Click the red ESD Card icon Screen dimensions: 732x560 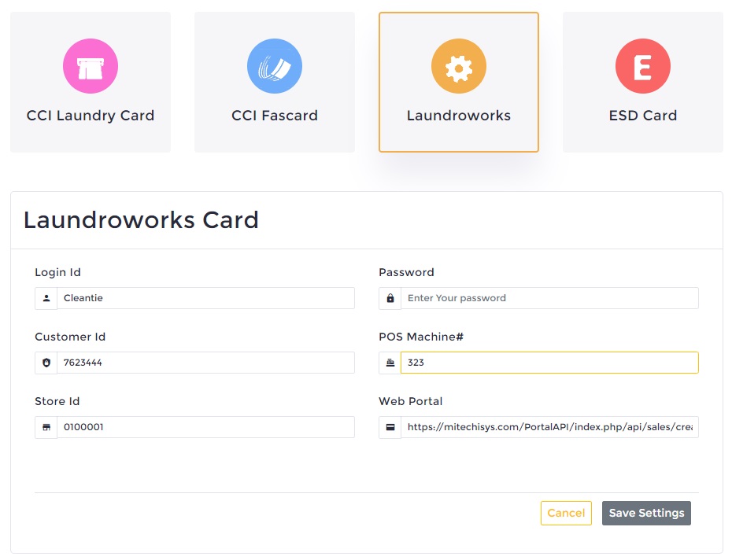point(643,66)
